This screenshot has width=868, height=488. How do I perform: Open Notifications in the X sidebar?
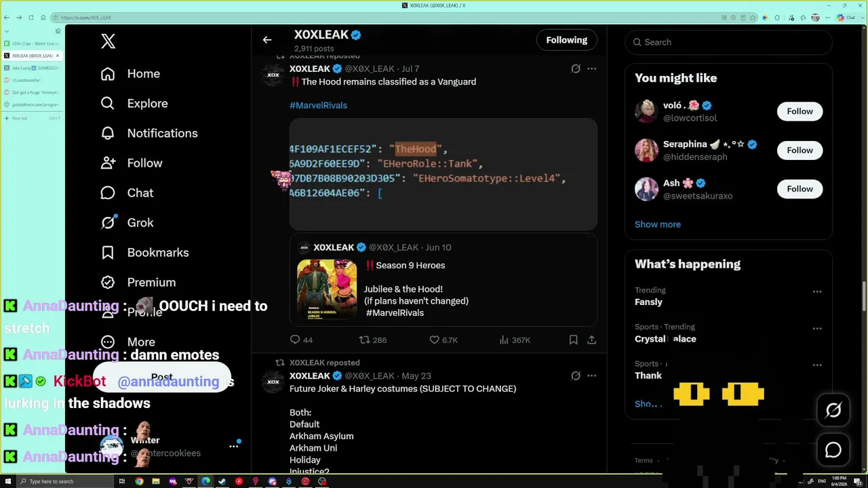point(149,134)
